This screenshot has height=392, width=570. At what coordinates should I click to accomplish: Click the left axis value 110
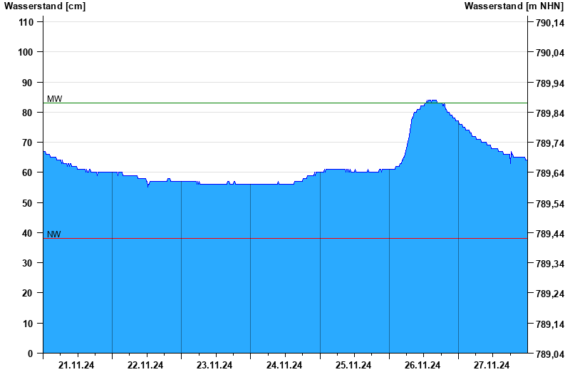(x=26, y=22)
